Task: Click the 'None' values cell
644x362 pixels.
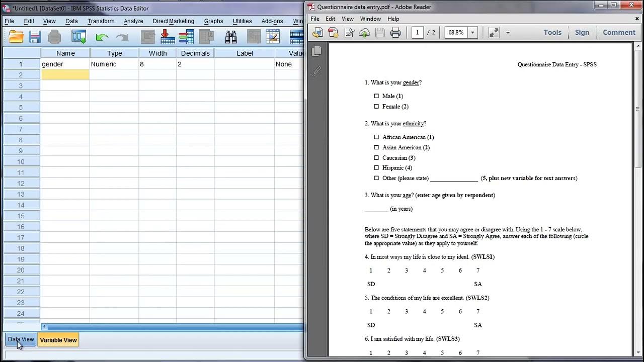Action: (289, 64)
